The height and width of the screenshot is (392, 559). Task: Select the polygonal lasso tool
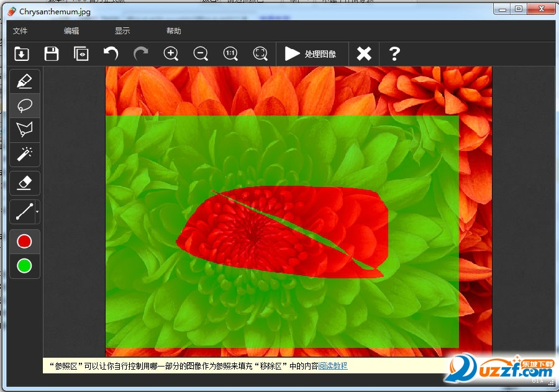coord(25,129)
